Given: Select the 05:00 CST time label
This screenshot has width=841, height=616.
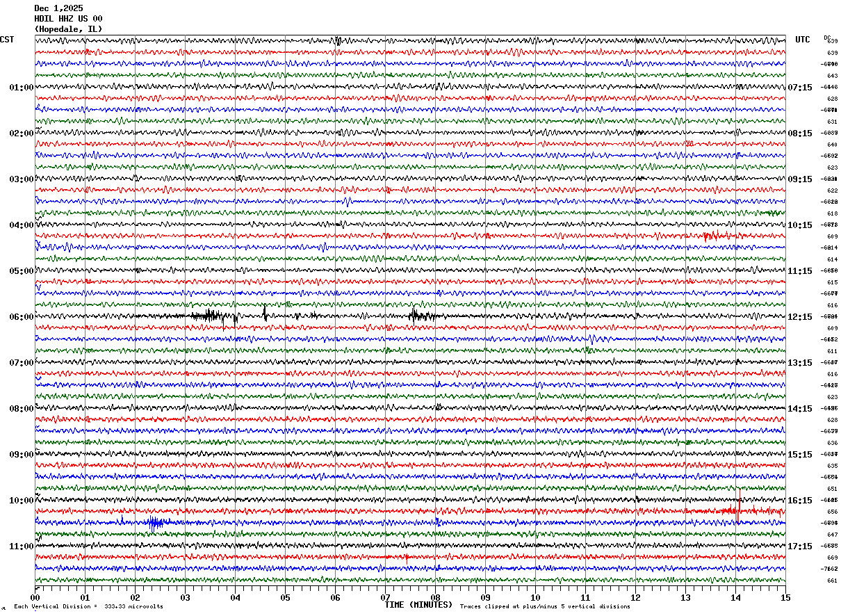Looking at the screenshot, I should 22,271.
